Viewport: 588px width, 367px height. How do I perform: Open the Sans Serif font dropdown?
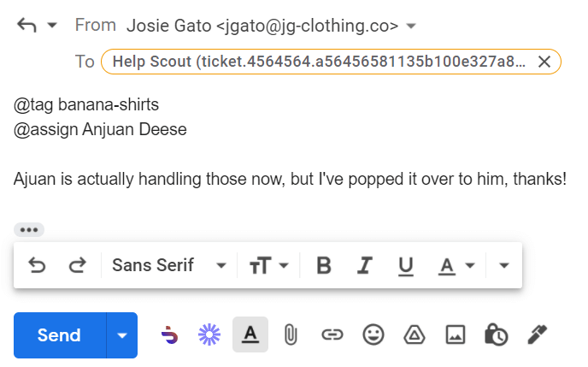coord(169,266)
